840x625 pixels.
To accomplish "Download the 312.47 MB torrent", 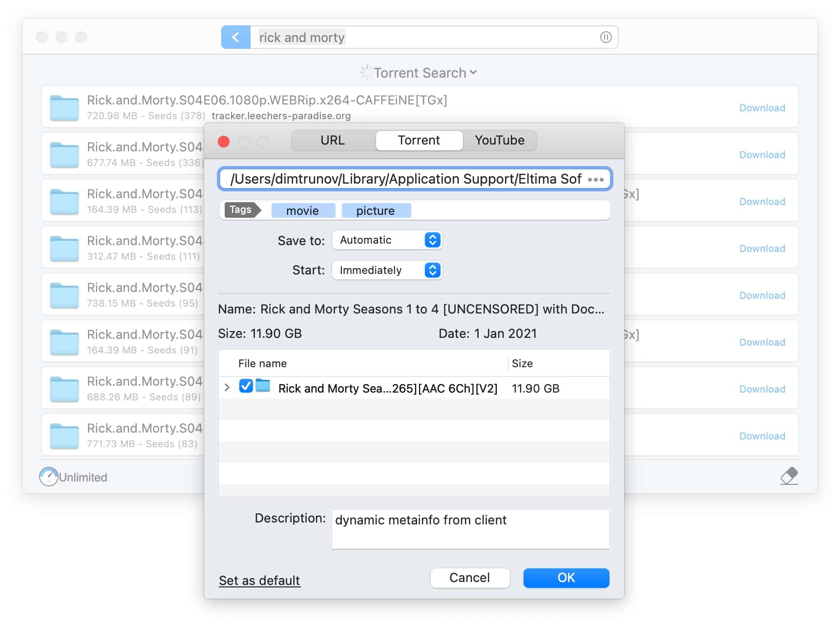I will click(x=762, y=249).
